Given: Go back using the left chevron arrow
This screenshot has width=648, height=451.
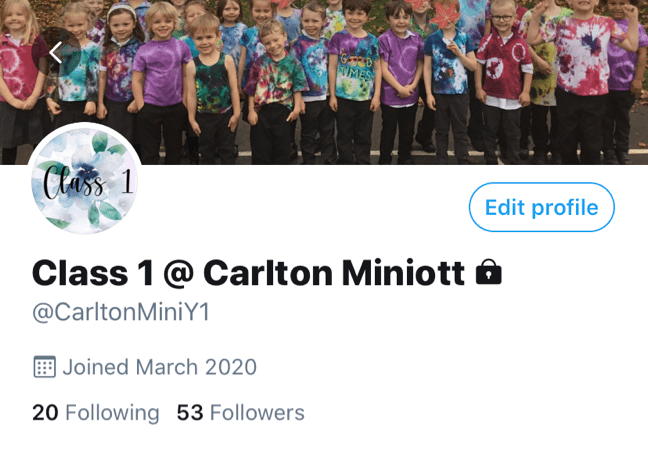Looking at the screenshot, I should point(56,52).
